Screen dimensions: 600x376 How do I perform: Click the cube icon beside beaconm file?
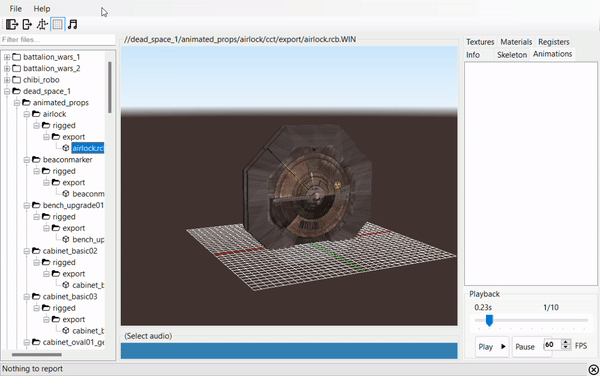(66, 194)
